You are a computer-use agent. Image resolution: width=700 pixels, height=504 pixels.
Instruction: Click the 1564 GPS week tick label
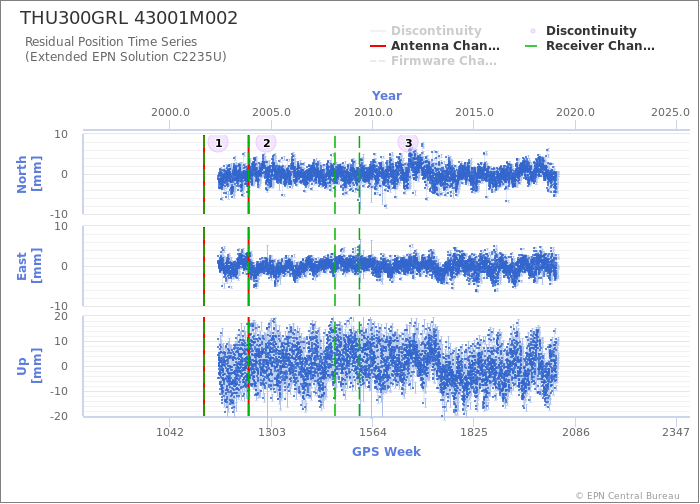pos(373,432)
